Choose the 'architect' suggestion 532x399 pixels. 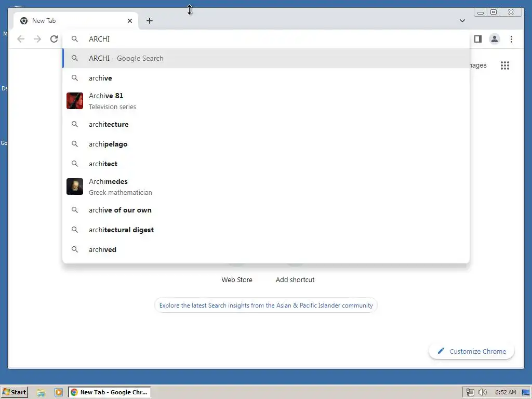[x=266, y=164]
